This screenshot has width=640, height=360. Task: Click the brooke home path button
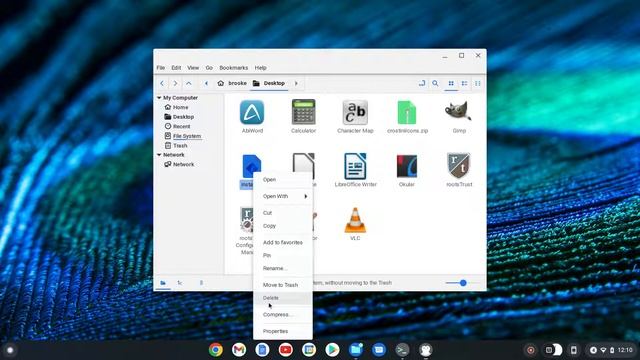click(232, 83)
